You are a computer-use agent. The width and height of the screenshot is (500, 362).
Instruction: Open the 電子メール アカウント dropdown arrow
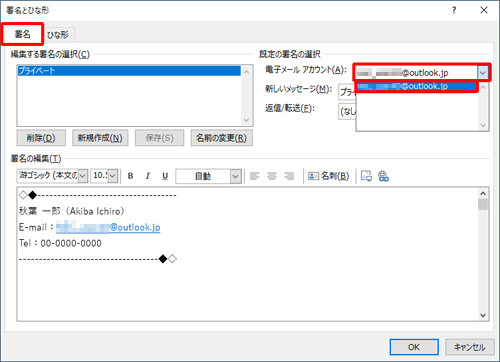(483, 72)
